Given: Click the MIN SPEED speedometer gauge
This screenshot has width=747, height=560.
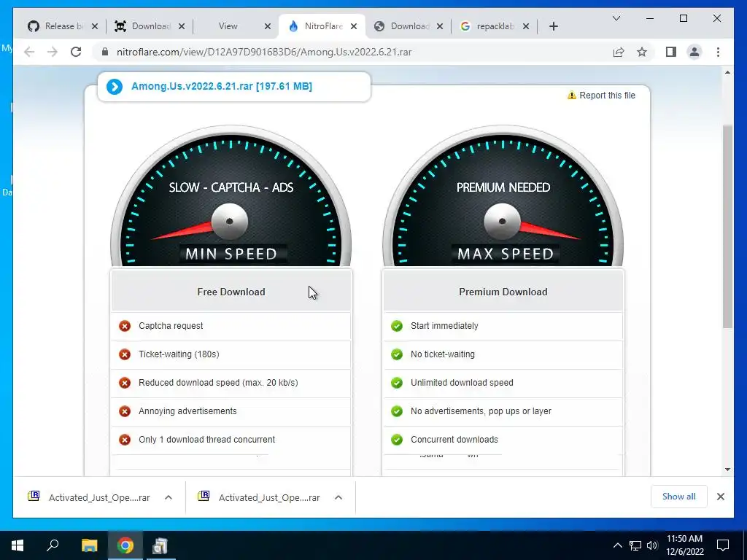Looking at the screenshot, I should pos(231,196).
